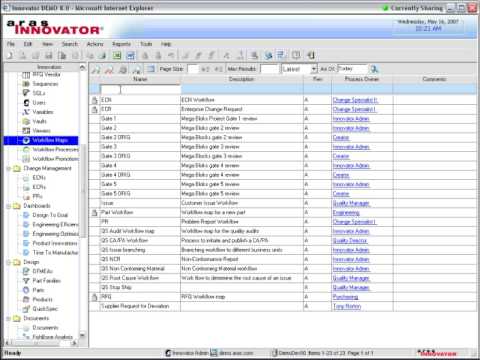Open Purchasing link in RFQ row
This screenshot has width=480, height=360.
(x=345, y=297)
